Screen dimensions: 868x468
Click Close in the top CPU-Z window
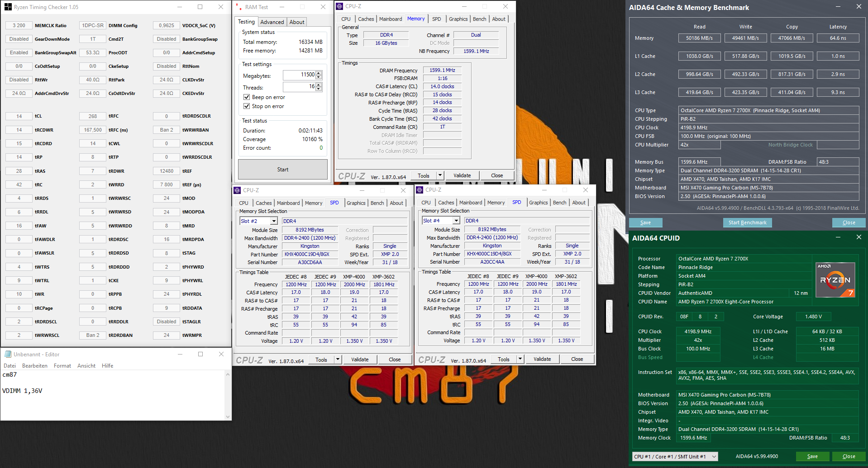497,175
